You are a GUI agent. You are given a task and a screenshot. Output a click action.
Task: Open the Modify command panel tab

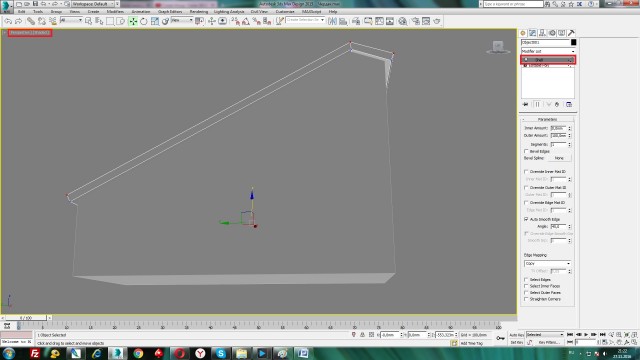click(533, 33)
